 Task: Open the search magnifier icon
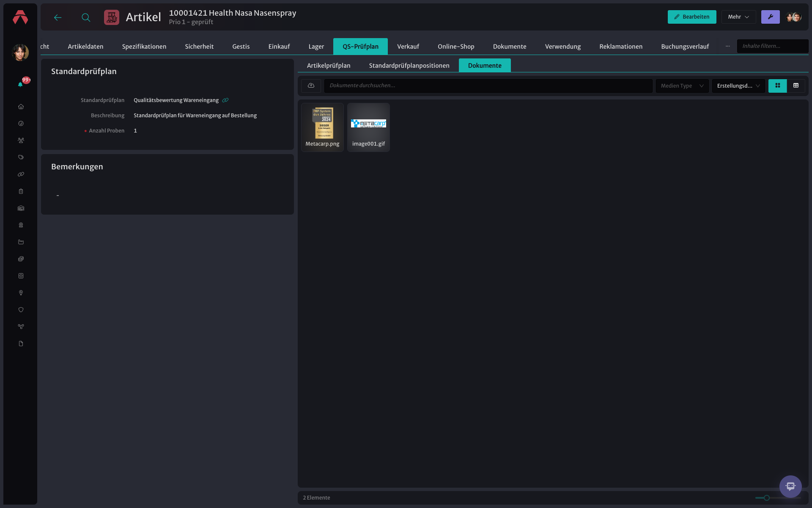click(x=86, y=17)
